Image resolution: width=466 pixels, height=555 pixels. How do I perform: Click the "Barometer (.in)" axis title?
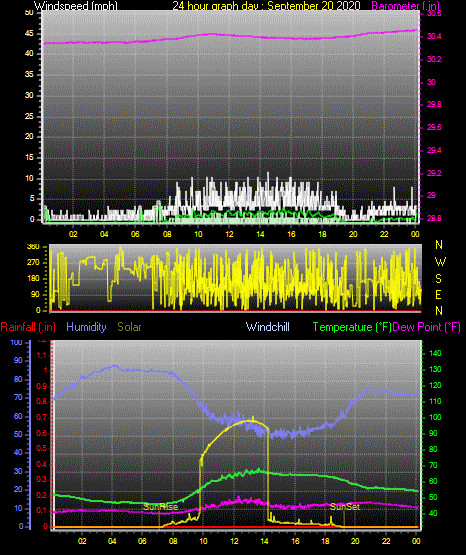[x=405, y=6]
